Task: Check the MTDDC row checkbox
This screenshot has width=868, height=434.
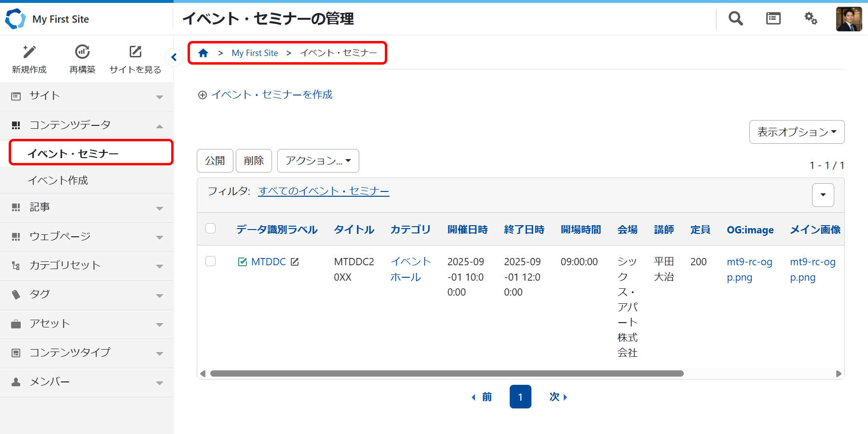Action: [211, 261]
